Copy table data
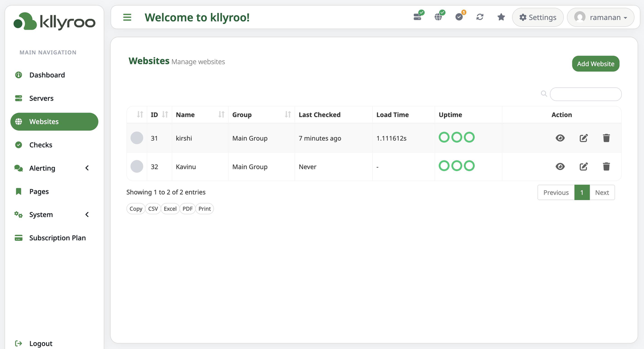 (136, 209)
